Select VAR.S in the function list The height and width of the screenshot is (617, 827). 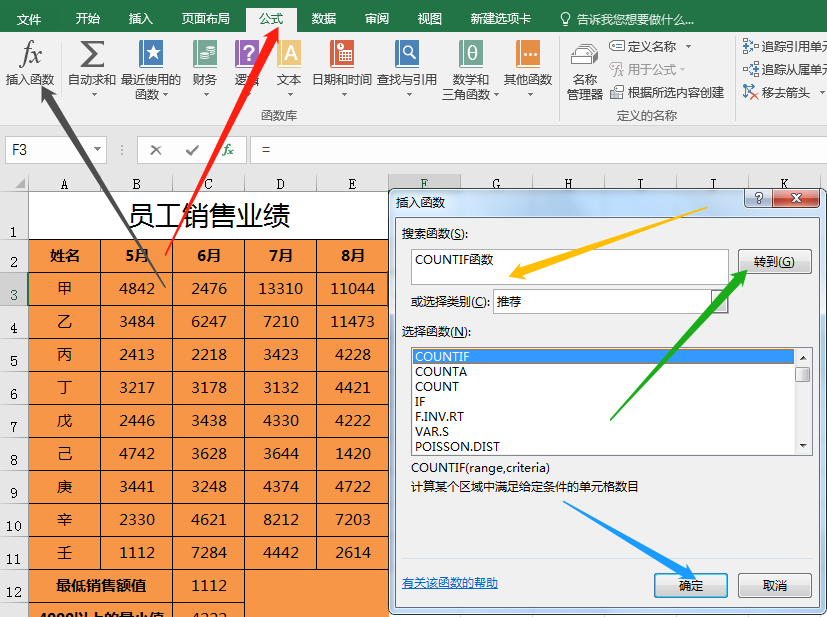pyautogui.click(x=603, y=431)
